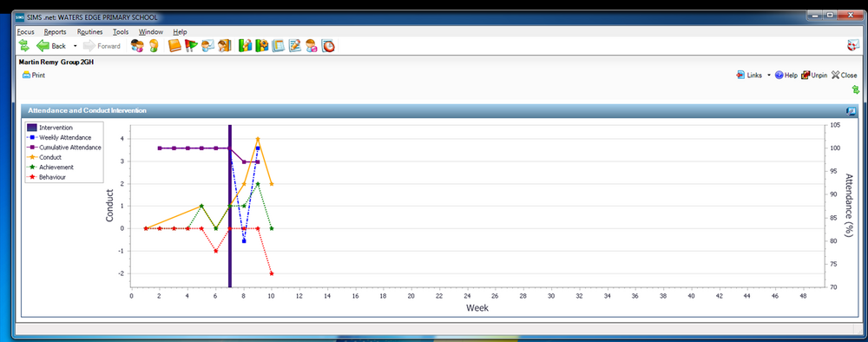The height and width of the screenshot is (342, 868).
Task: Click the single blonde person icon
Action: click(154, 46)
